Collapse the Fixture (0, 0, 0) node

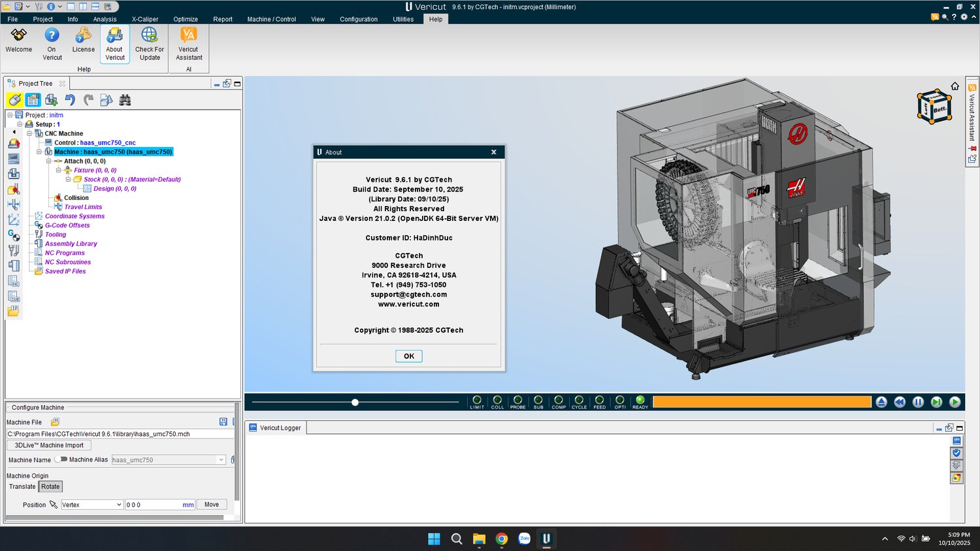(58, 170)
